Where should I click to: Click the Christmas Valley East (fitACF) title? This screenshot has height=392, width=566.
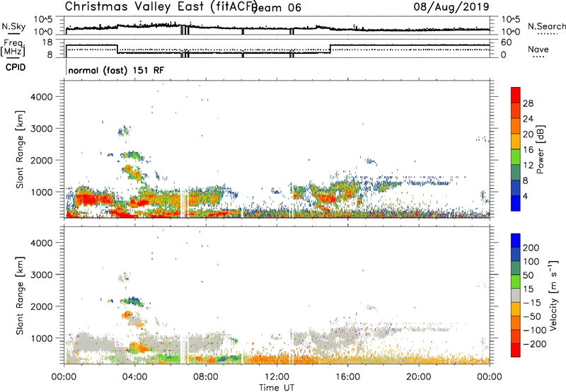click(x=161, y=6)
